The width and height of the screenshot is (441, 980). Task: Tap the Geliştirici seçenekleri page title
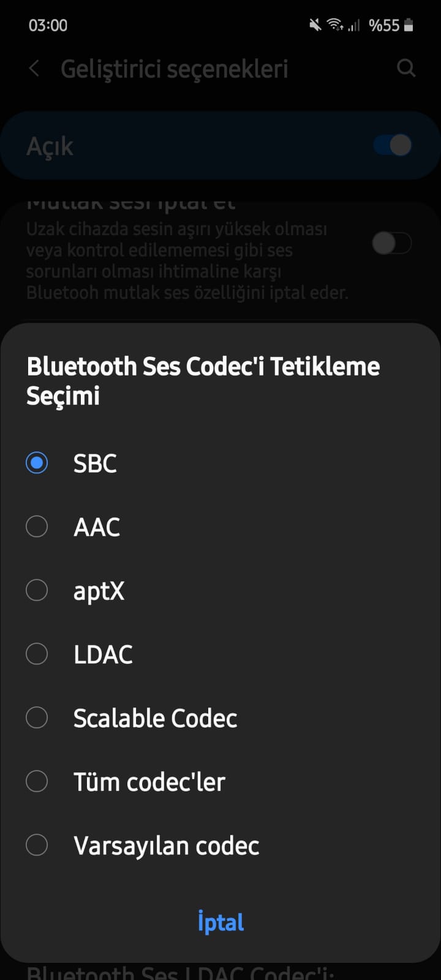click(x=174, y=69)
